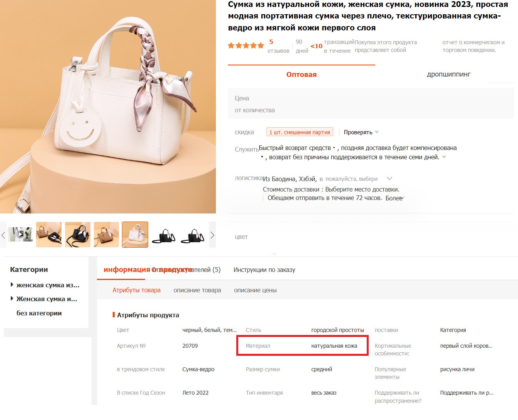Click the five-star rating icons
518x420 pixels.
click(x=246, y=46)
